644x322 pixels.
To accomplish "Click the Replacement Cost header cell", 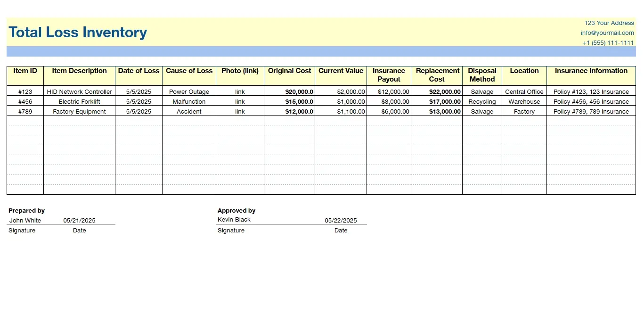I will [437, 75].
